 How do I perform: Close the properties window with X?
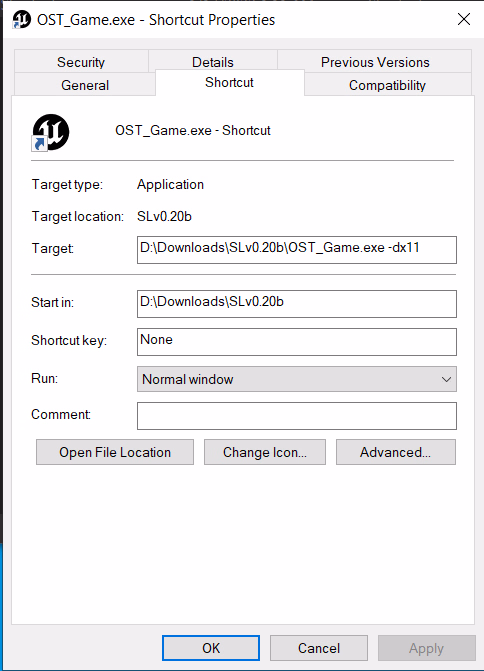464,19
